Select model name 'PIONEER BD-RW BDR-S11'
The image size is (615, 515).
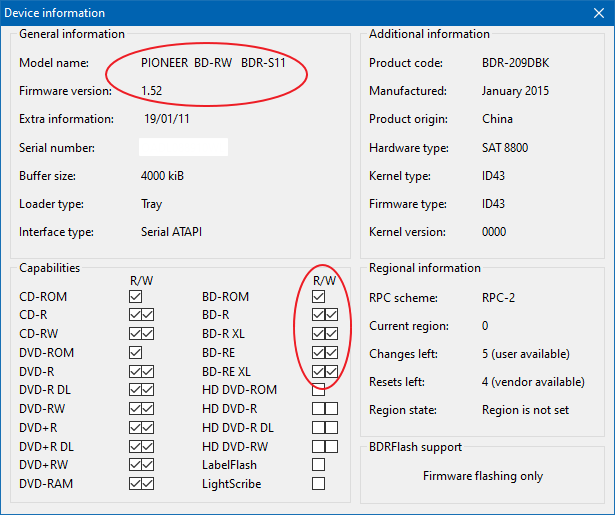click(x=213, y=63)
